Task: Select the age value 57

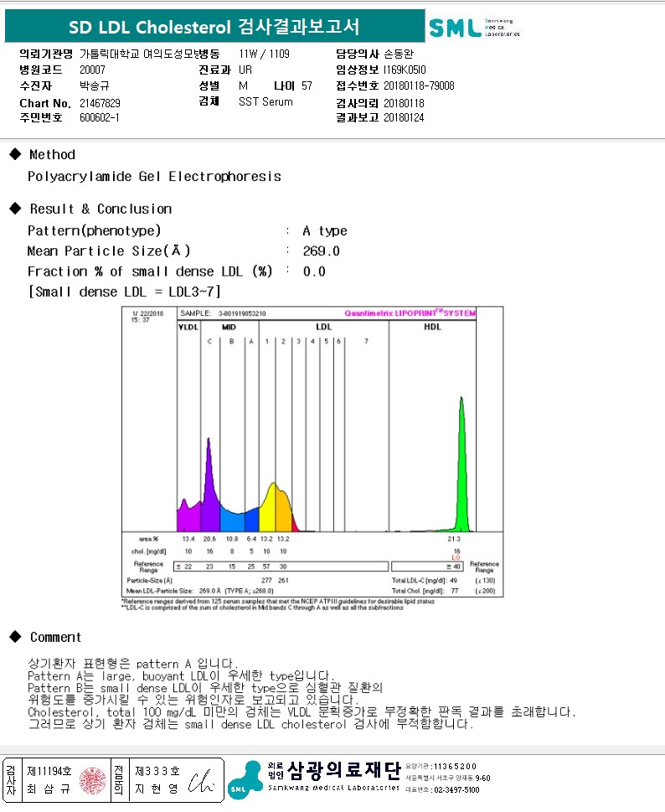Action: click(307, 86)
